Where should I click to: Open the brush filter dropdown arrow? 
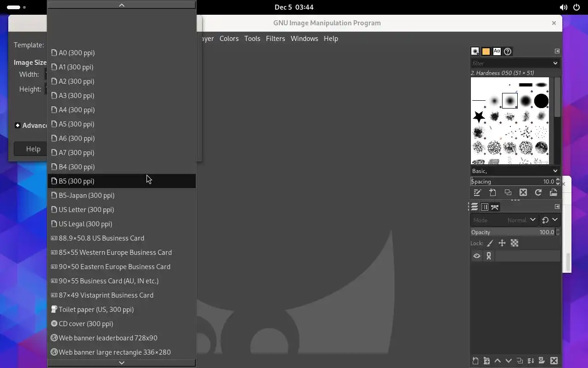tap(555, 63)
